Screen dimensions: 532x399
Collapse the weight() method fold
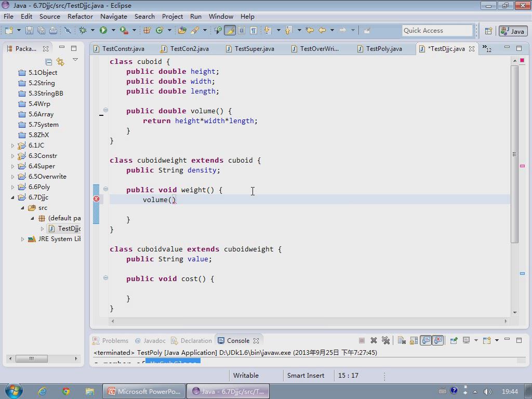point(106,189)
